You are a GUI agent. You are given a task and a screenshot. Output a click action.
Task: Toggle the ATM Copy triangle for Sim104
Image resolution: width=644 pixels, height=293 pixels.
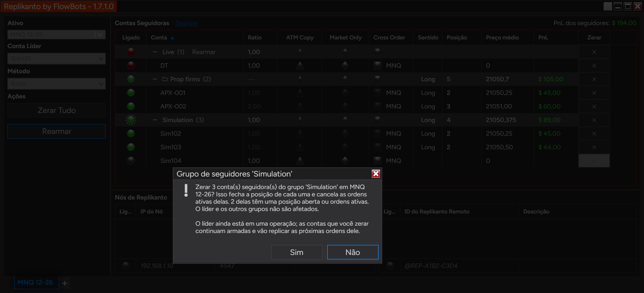tap(300, 160)
